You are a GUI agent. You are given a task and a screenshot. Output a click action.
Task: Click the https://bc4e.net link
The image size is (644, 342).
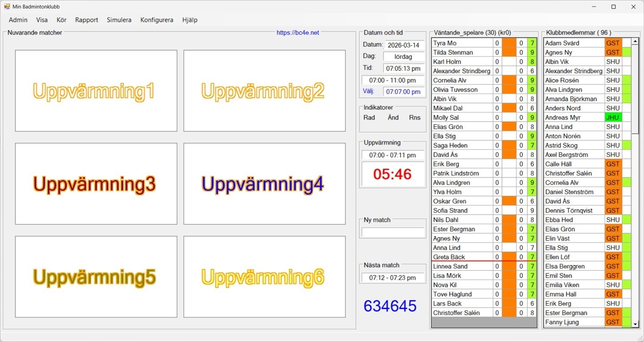coord(298,33)
